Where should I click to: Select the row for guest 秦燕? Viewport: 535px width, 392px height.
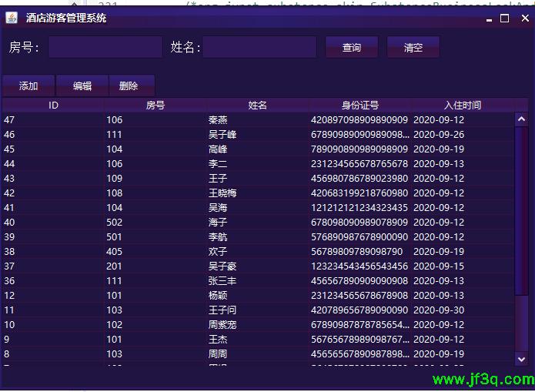tap(217, 120)
